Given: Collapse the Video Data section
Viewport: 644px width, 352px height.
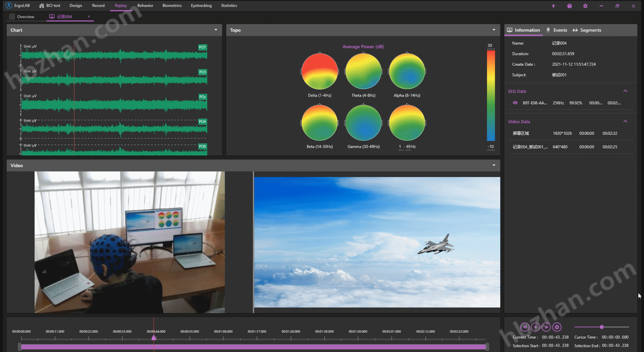Looking at the screenshot, I should (x=625, y=121).
